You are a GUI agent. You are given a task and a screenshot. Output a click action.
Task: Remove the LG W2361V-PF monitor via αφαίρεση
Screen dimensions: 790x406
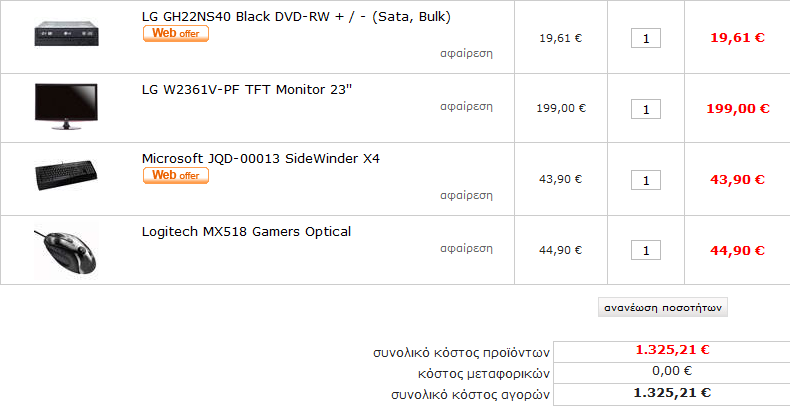pyautogui.click(x=467, y=106)
